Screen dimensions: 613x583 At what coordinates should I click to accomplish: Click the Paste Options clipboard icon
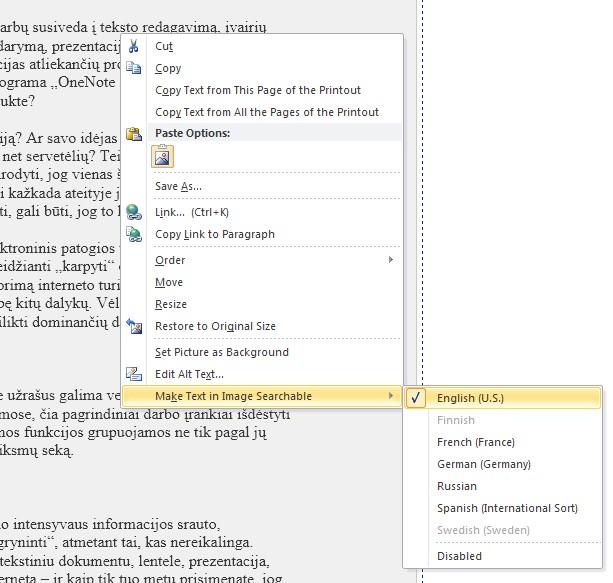pos(134,133)
